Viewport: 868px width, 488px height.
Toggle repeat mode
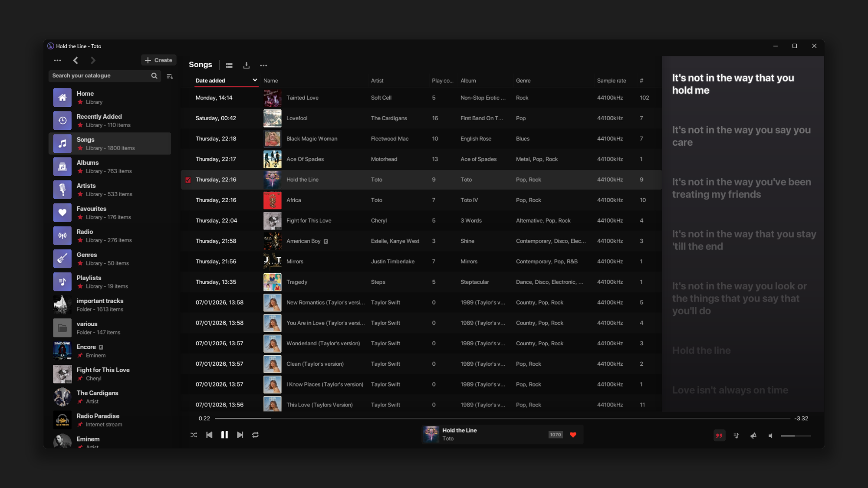(255, 435)
